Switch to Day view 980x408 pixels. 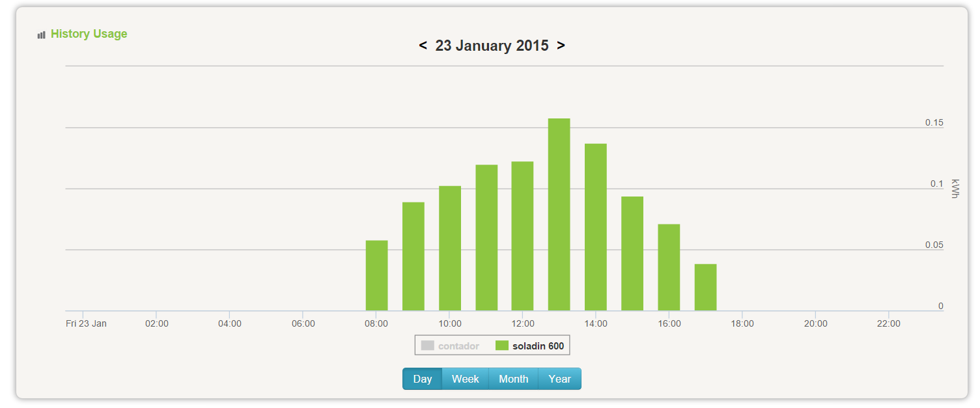click(423, 379)
